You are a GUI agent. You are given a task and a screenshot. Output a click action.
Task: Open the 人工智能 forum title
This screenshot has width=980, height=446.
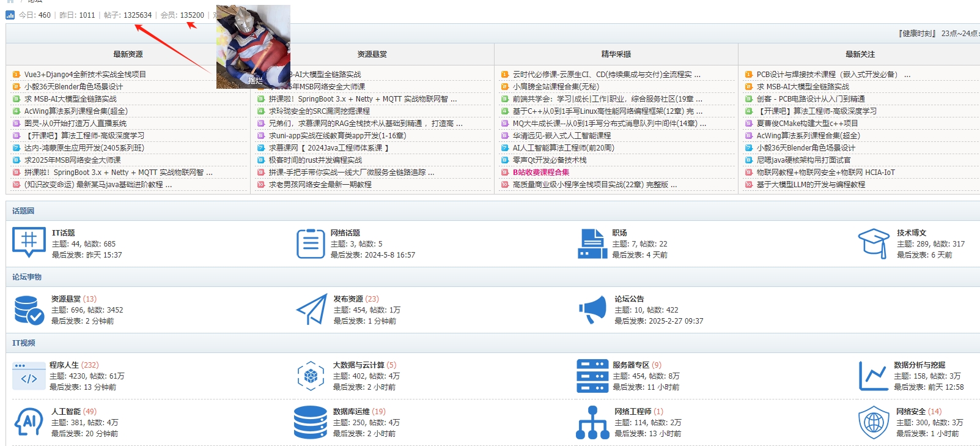[66, 412]
